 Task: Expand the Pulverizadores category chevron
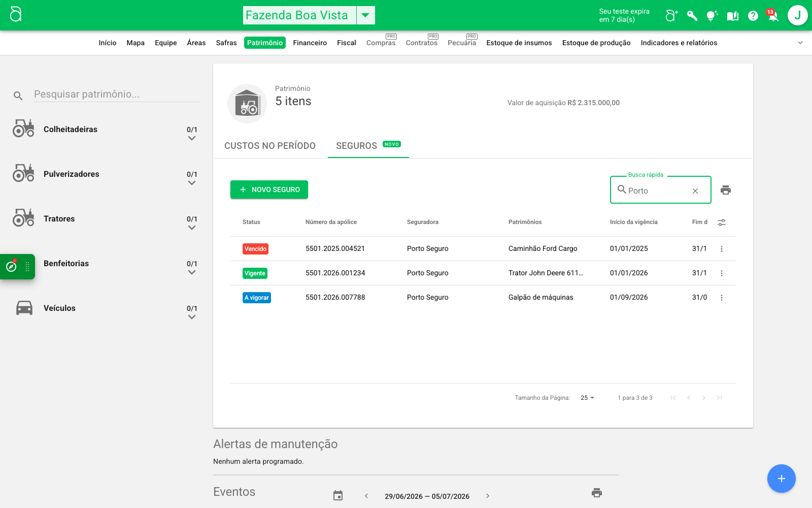(192, 183)
